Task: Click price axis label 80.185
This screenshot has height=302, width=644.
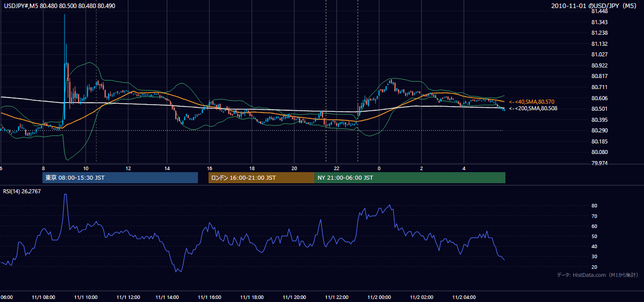Action: click(x=600, y=141)
